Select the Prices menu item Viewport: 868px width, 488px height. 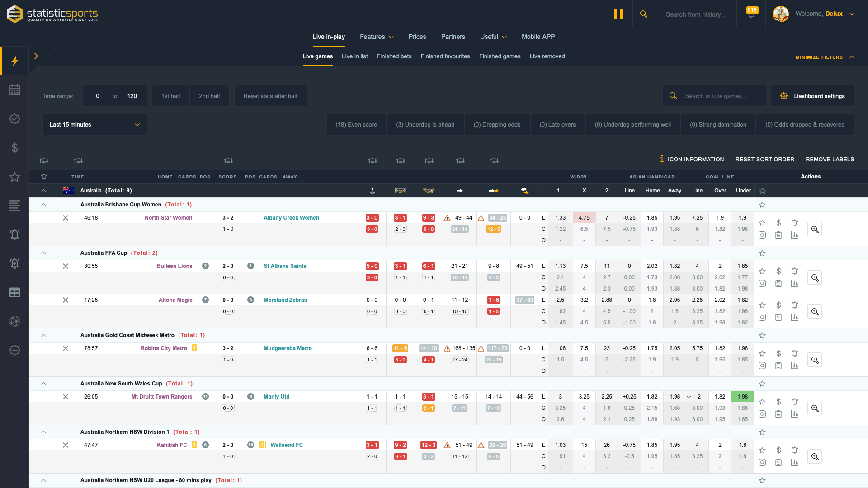[x=417, y=37]
